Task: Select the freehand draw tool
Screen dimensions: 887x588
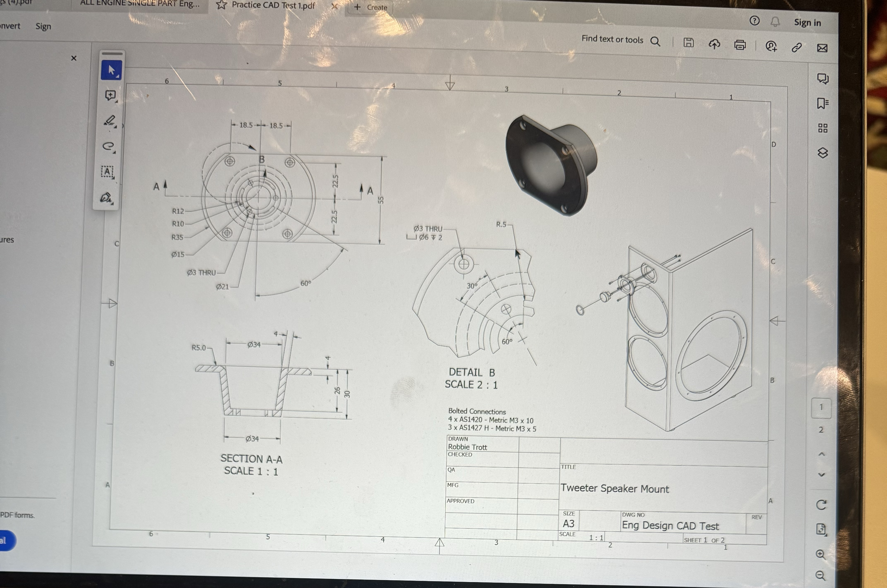Action: (108, 146)
